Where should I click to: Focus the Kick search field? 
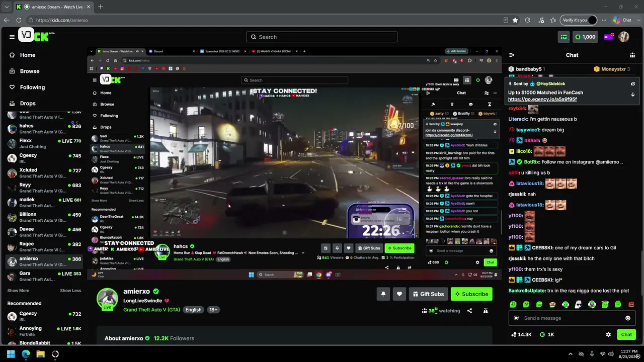pyautogui.click(x=322, y=37)
